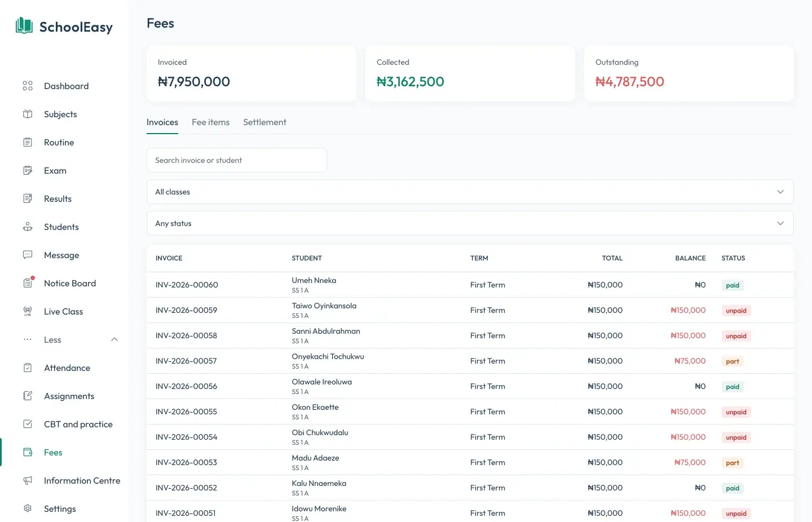Image resolution: width=812 pixels, height=522 pixels.
Task: Collapse the sidebar with the Less chevron
Action: pyautogui.click(x=114, y=339)
